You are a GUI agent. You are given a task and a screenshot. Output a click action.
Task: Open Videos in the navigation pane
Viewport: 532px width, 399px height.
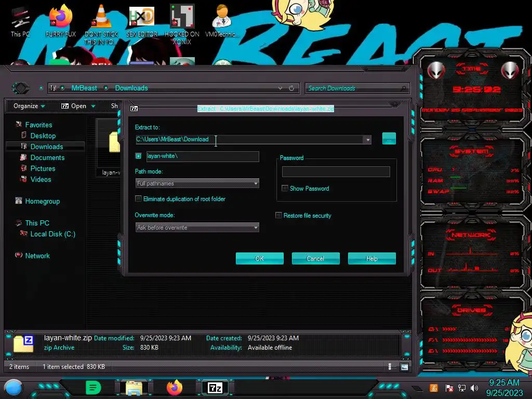click(x=41, y=179)
